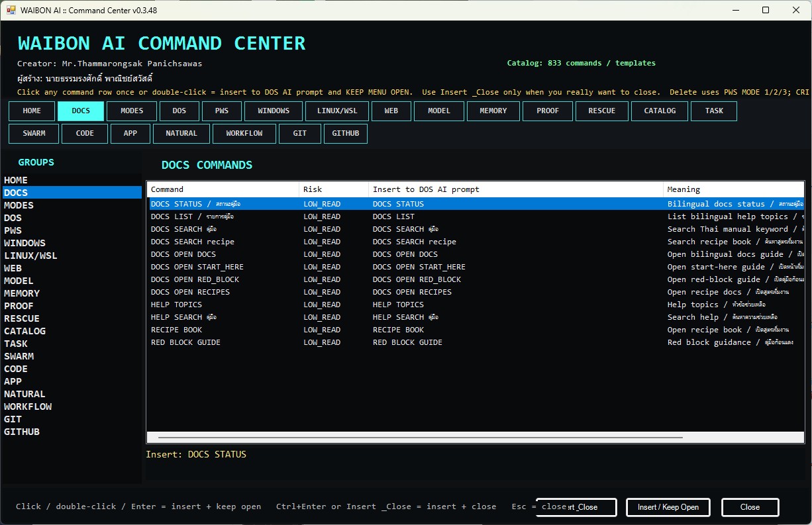Select WINDOWS in the Groups list
812x525 pixels.
click(x=72, y=243)
